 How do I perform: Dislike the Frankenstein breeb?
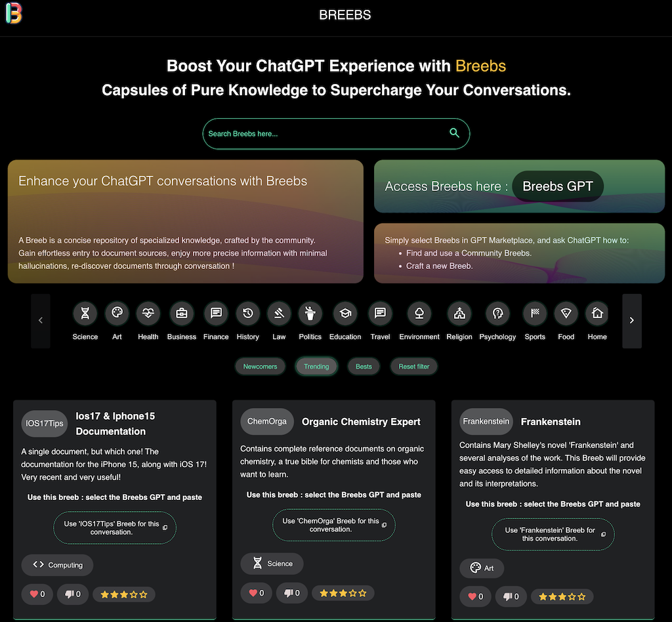click(x=511, y=596)
